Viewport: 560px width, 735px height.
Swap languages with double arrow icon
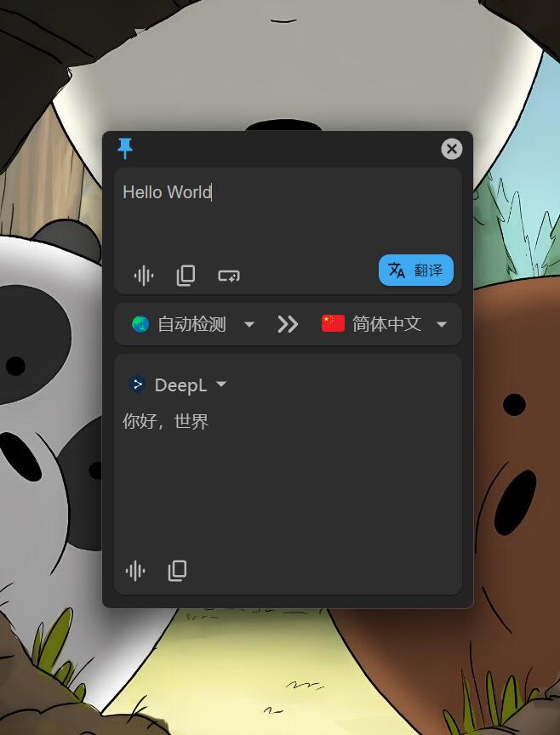click(x=288, y=324)
